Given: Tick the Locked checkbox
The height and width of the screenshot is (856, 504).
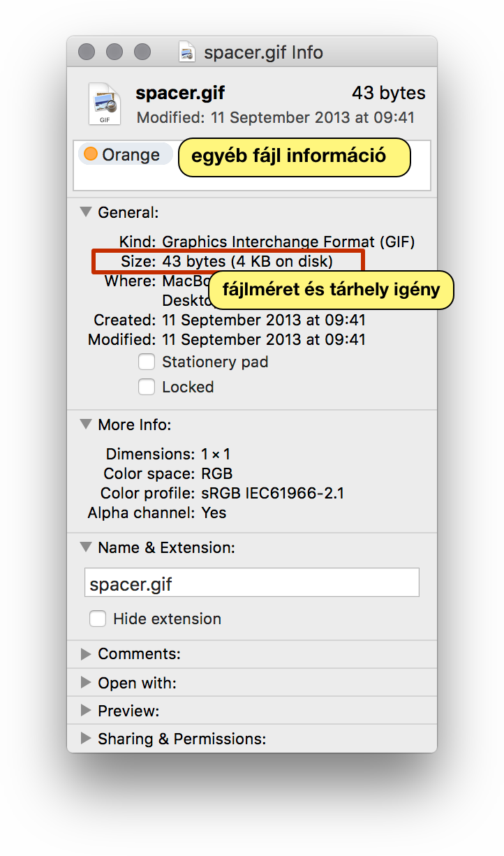Looking at the screenshot, I should pos(147,388).
